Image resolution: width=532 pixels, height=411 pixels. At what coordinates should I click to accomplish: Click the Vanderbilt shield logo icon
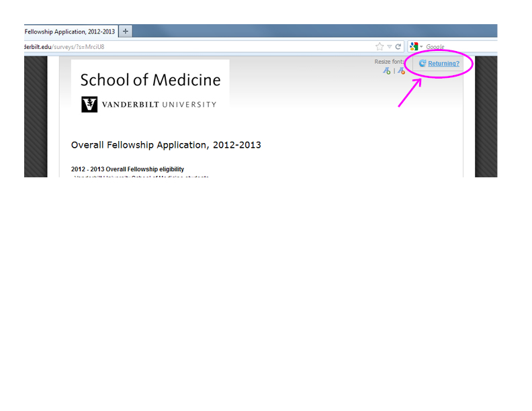(89, 104)
